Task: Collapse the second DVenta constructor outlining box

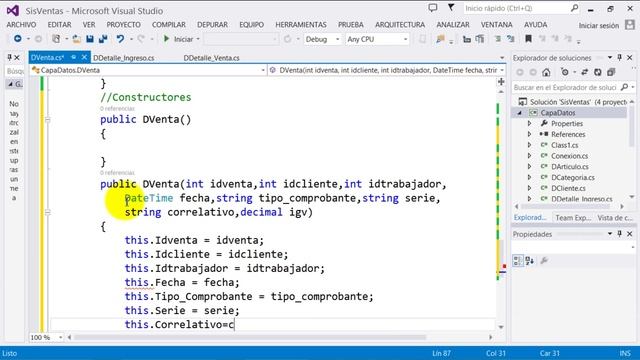Action: [x=48, y=212]
